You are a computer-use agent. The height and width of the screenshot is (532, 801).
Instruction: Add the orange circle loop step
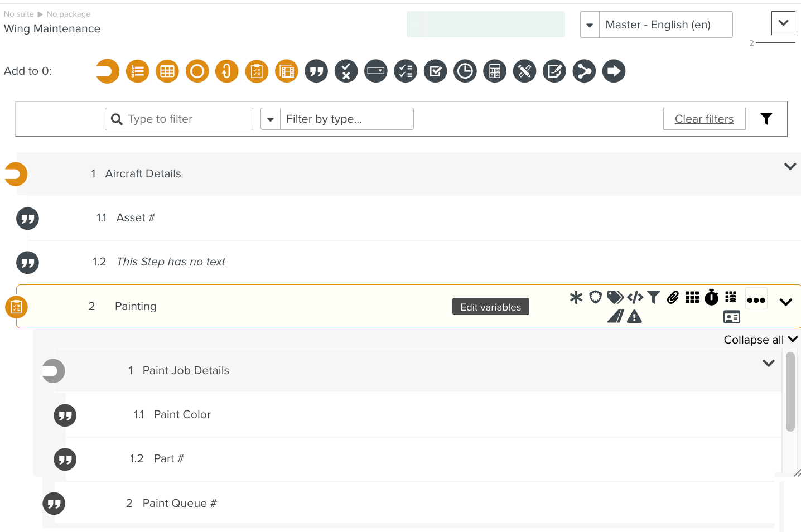[197, 71]
